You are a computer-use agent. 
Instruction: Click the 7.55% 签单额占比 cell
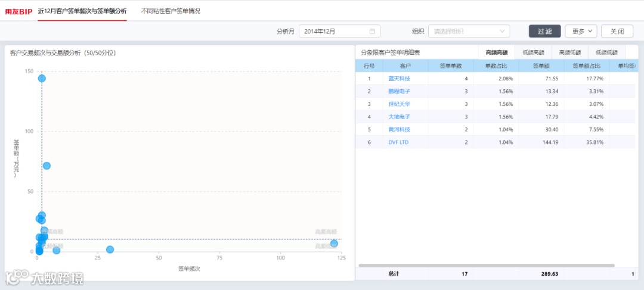pos(586,129)
